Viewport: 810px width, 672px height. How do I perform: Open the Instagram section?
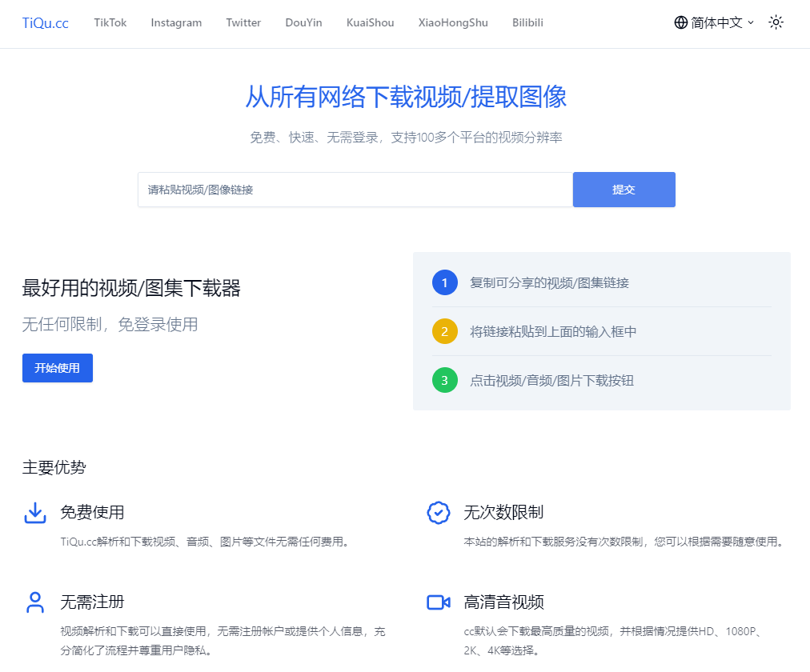pyautogui.click(x=176, y=22)
